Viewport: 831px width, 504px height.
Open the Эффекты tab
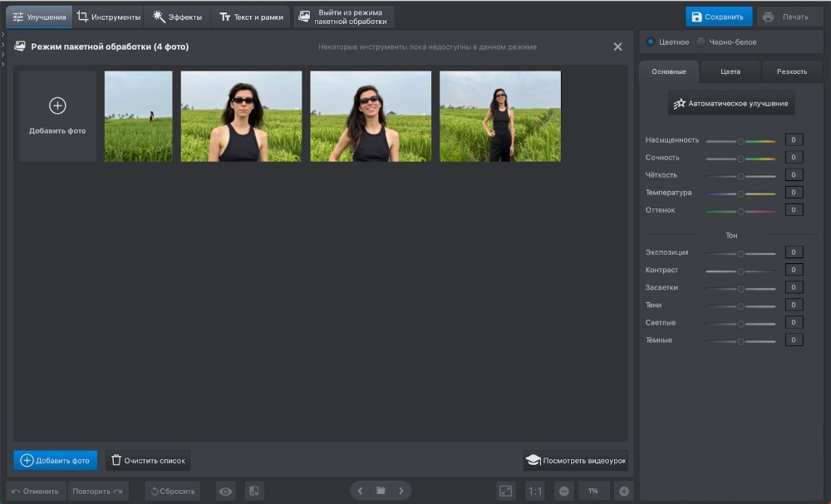tap(178, 17)
